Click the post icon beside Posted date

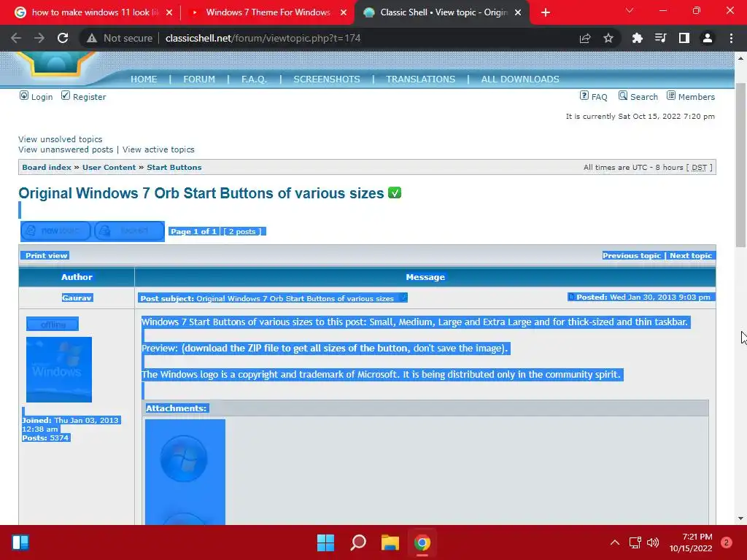click(x=571, y=297)
